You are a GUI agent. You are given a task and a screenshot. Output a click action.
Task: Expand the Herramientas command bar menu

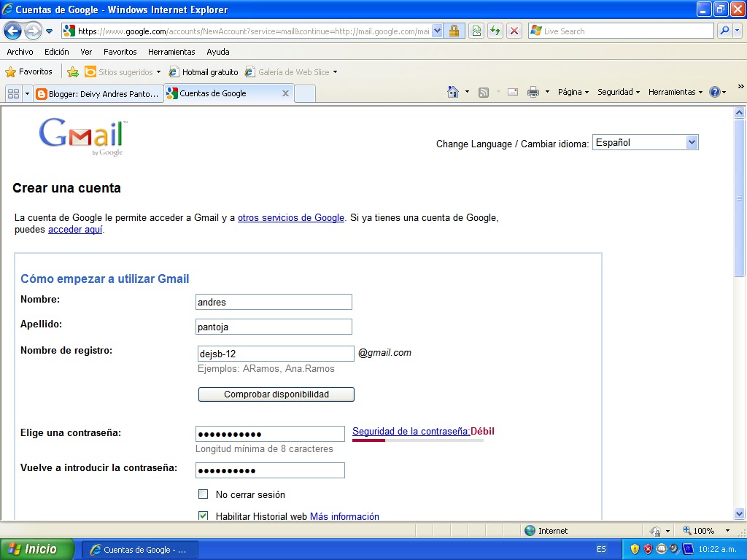675,92
